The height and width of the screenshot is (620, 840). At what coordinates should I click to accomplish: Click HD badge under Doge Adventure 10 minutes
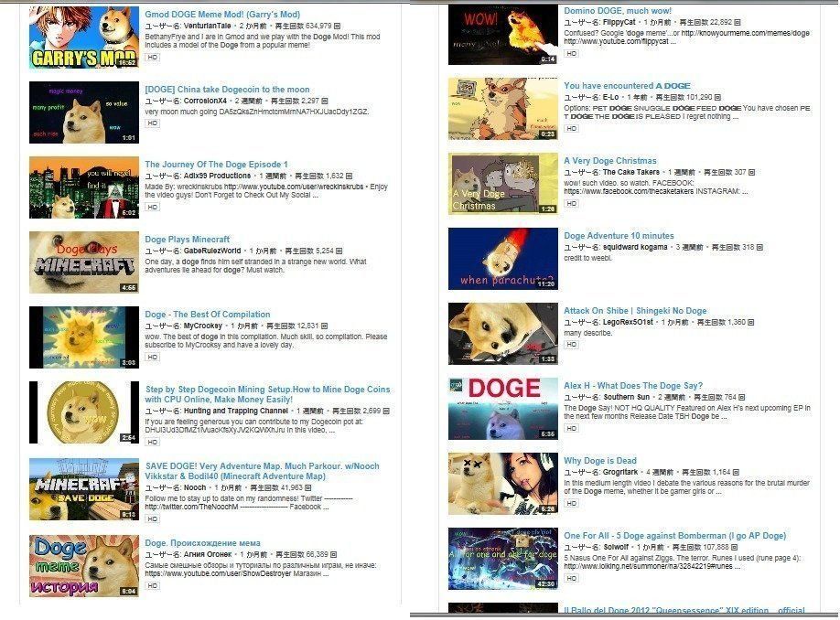tap(571, 269)
